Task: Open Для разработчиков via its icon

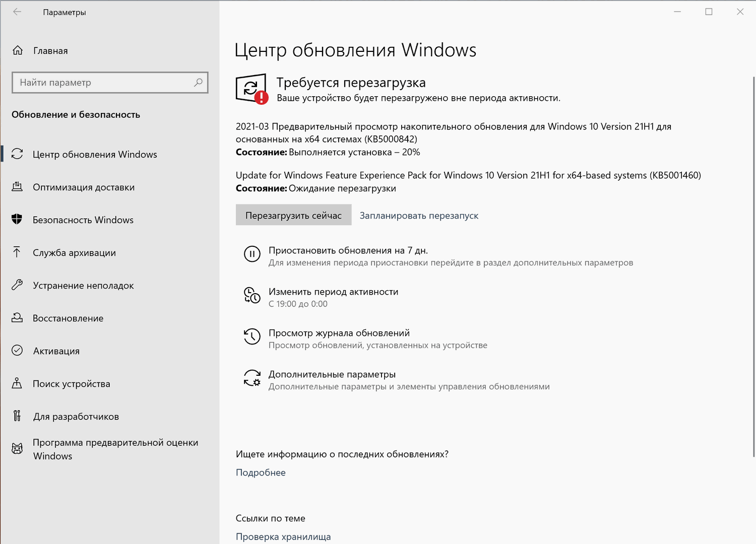Action: click(x=18, y=416)
